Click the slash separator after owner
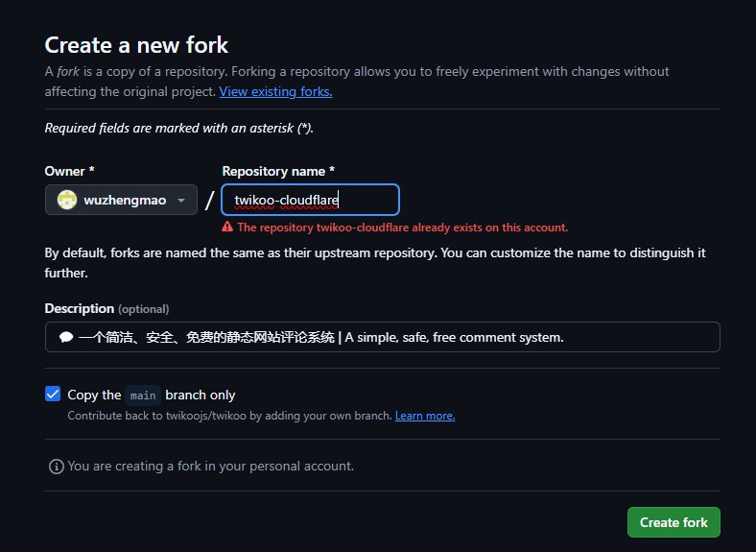Screen dimensions: 756x552 click(x=209, y=201)
